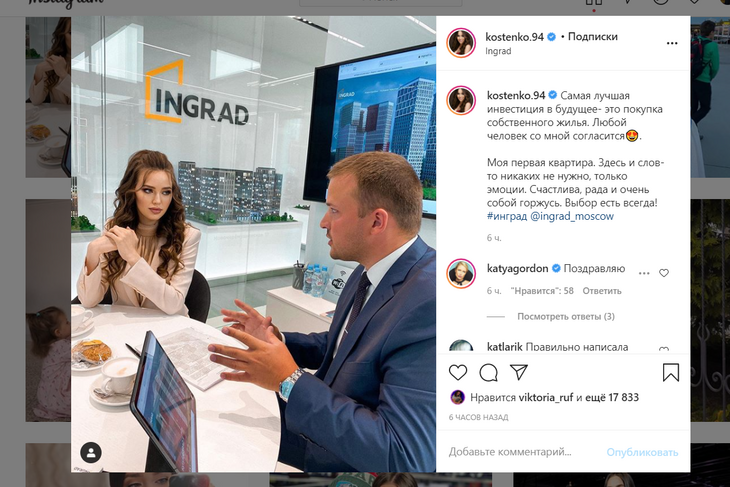The height and width of the screenshot is (487, 730).
Task: Click the Опубликовать button
Action: 642,453
